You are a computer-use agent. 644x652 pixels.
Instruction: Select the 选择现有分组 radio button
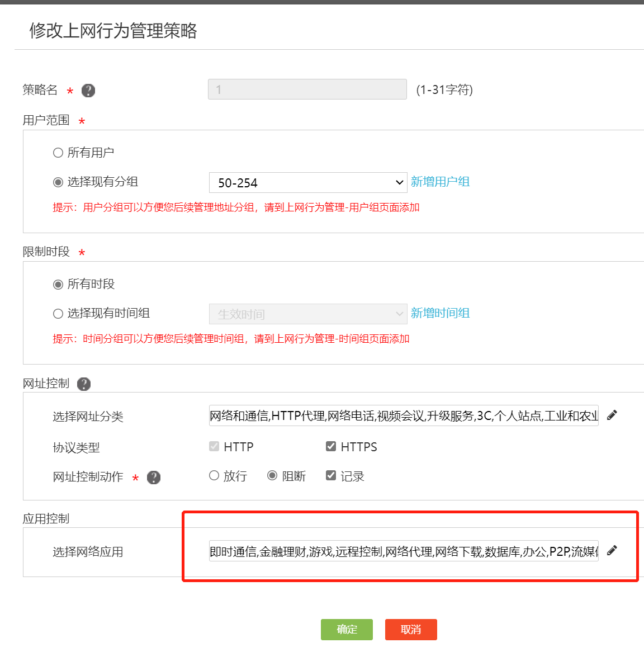pyautogui.click(x=58, y=182)
